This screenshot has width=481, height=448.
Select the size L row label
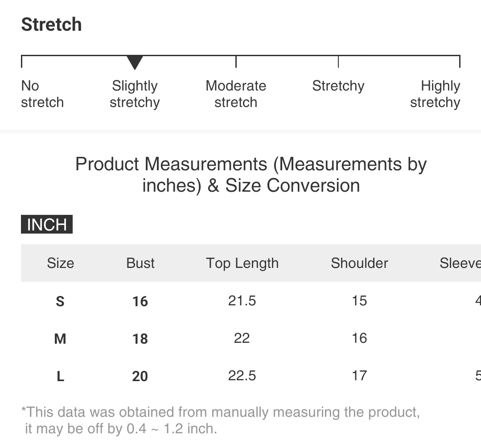tap(60, 376)
